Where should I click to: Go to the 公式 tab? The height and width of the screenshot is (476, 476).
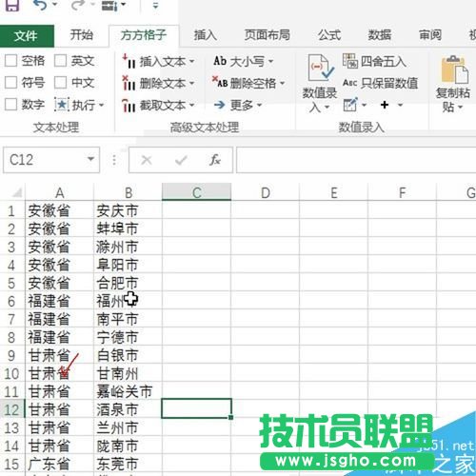(329, 34)
